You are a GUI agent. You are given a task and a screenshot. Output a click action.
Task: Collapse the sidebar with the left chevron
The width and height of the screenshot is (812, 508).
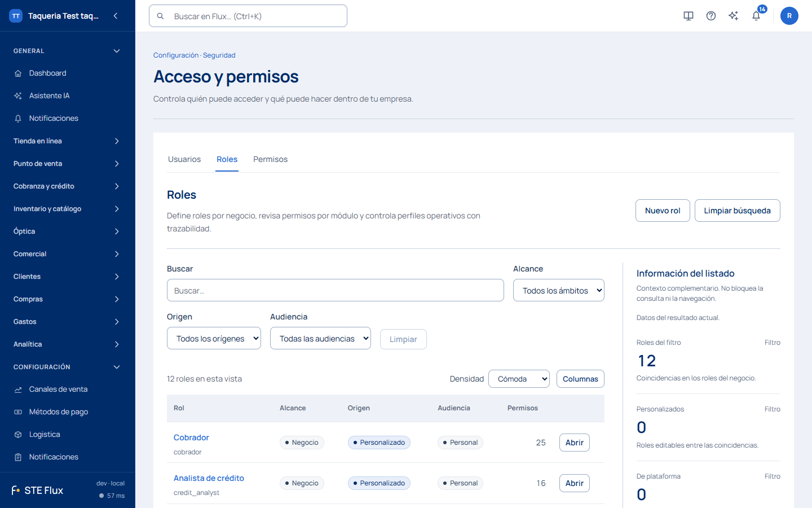(116, 16)
